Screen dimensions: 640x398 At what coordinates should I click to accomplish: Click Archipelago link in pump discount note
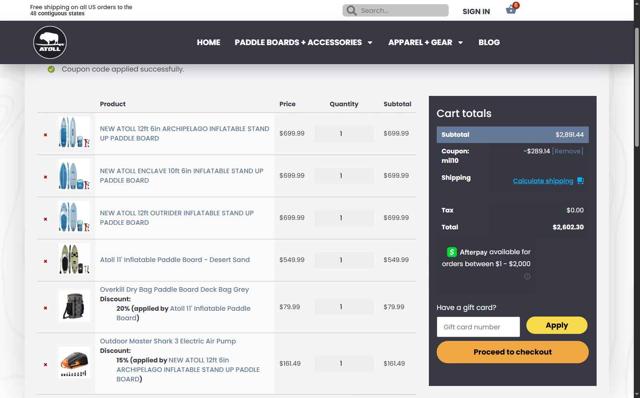pyautogui.click(x=188, y=369)
